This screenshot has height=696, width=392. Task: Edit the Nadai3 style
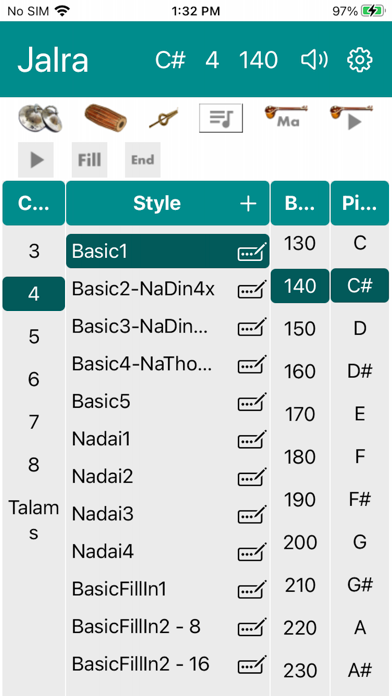(253, 514)
